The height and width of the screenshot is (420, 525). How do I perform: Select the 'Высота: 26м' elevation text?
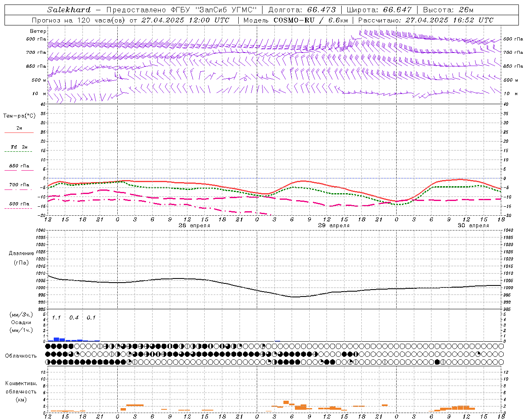click(x=448, y=10)
